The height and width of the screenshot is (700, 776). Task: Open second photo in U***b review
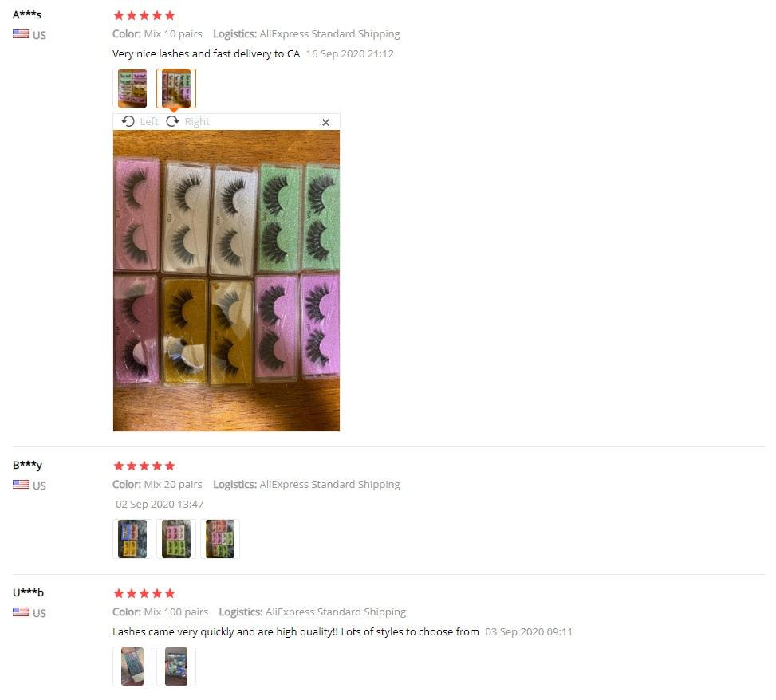pyautogui.click(x=176, y=667)
